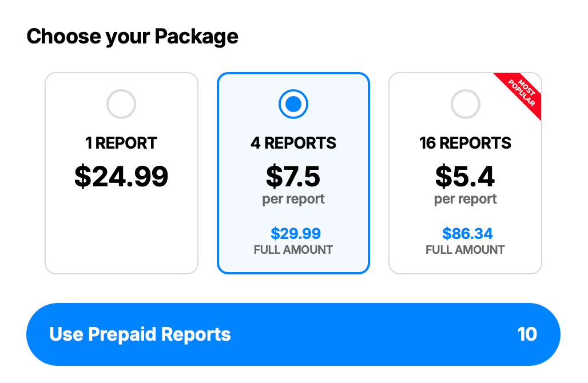Select the 4 REPORTS radio button
The image size is (588, 383).
(x=293, y=104)
